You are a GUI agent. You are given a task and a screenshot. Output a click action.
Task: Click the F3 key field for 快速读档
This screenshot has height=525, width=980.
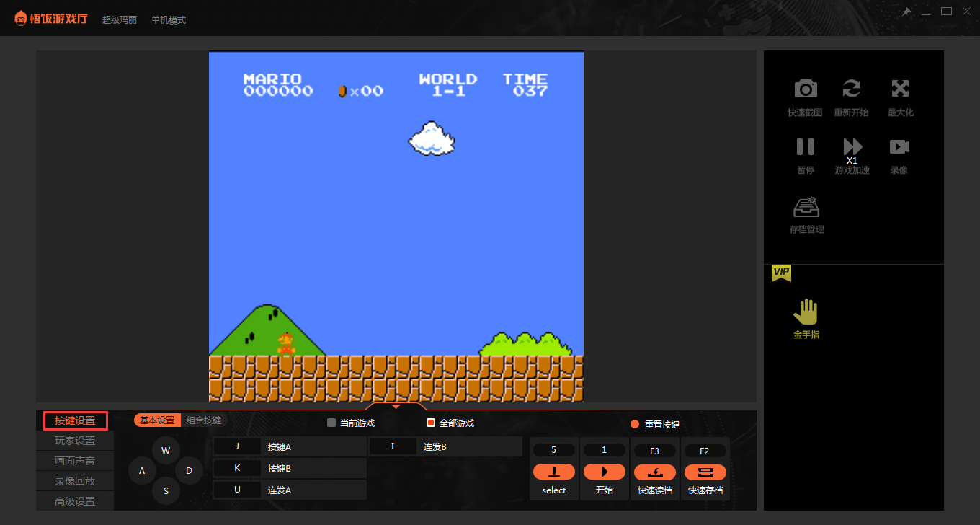point(655,451)
